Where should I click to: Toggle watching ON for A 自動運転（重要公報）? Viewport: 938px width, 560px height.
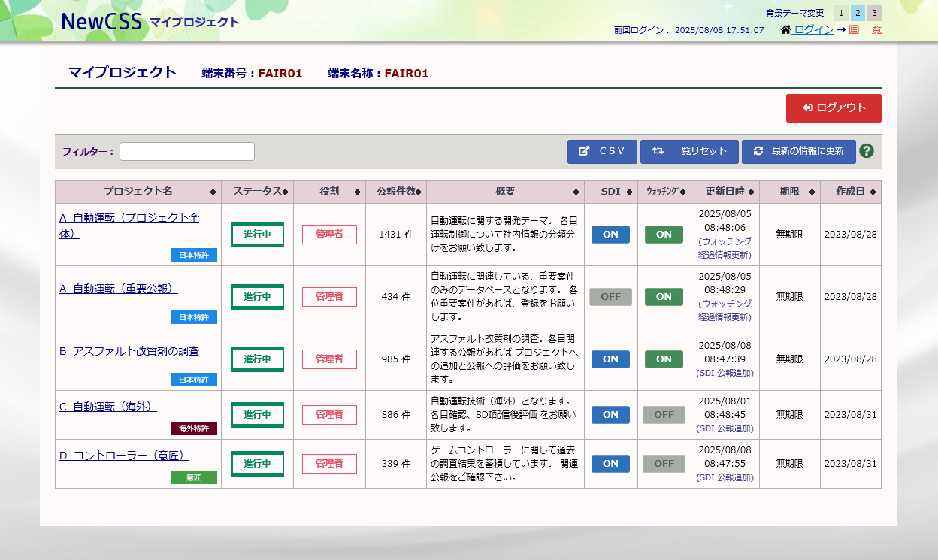(x=664, y=297)
